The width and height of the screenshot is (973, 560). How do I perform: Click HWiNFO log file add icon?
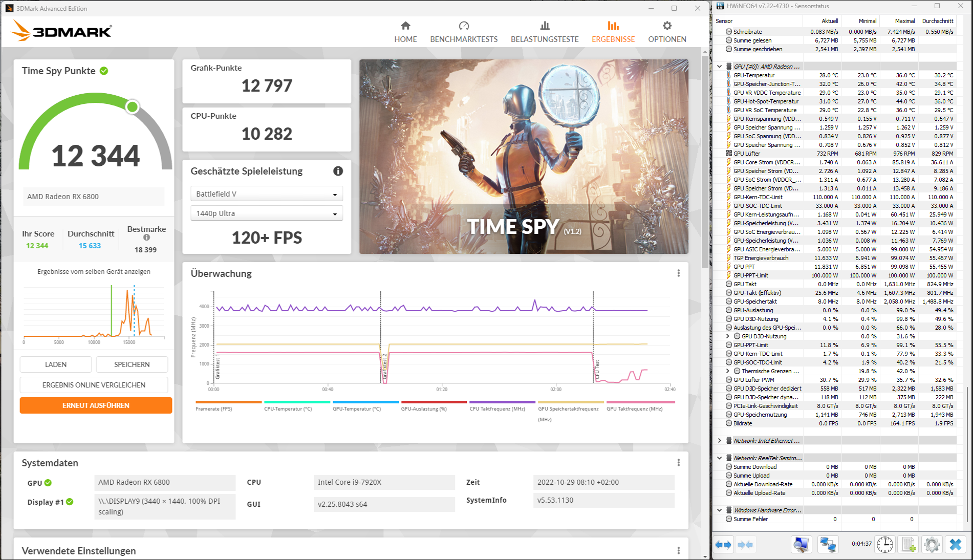909,545
